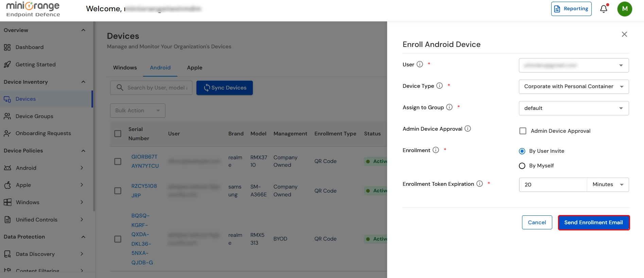
Task: Click the miniOrange Endpoint Defence logo
Action: (x=33, y=9)
